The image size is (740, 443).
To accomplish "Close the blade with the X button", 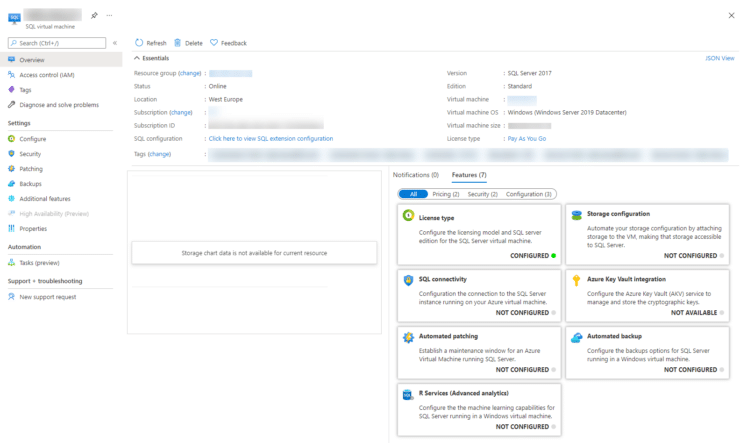I will [x=731, y=16].
